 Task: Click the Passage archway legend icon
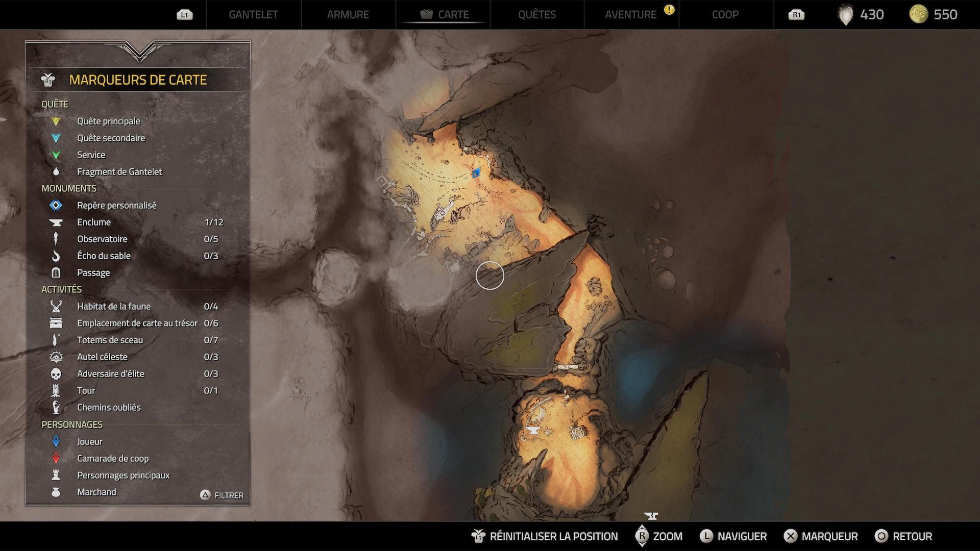tap(56, 273)
